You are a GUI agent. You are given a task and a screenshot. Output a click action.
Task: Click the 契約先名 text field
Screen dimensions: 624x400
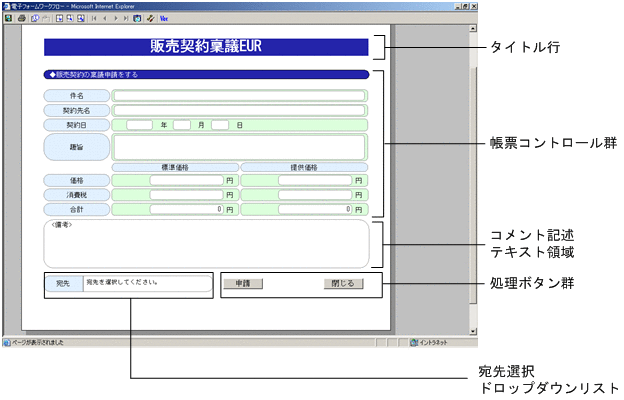pos(239,110)
